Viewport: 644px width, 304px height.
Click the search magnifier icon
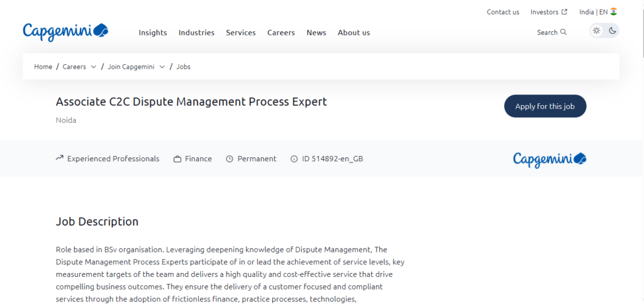pos(563,32)
